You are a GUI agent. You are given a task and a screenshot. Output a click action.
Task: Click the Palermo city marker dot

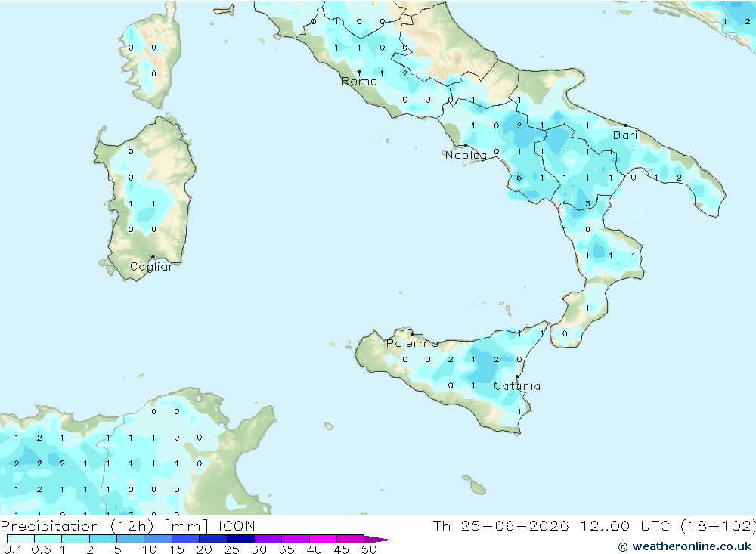(x=412, y=333)
